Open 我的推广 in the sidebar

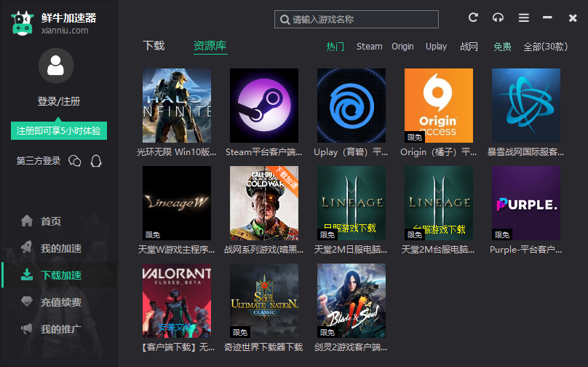(60, 329)
